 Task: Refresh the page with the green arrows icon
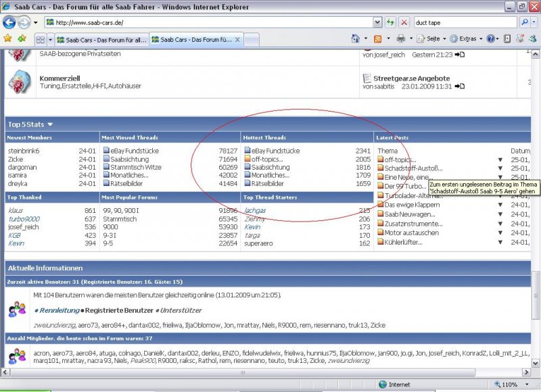[x=390, y=23]
